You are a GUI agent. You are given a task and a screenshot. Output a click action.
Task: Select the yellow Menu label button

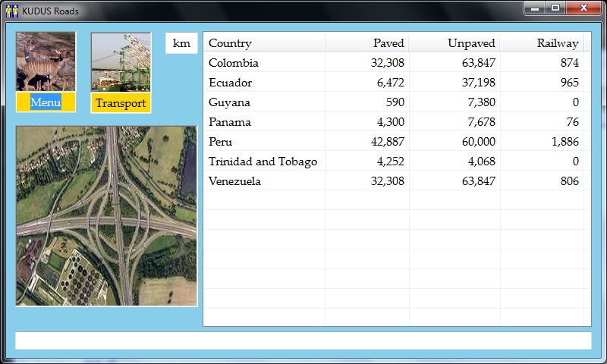[x=46, y=103]
